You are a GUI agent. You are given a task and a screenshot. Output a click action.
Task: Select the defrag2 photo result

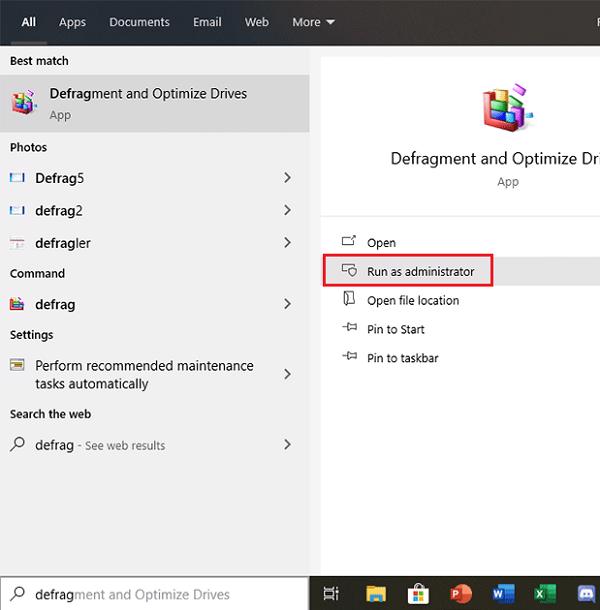point(154,210)
